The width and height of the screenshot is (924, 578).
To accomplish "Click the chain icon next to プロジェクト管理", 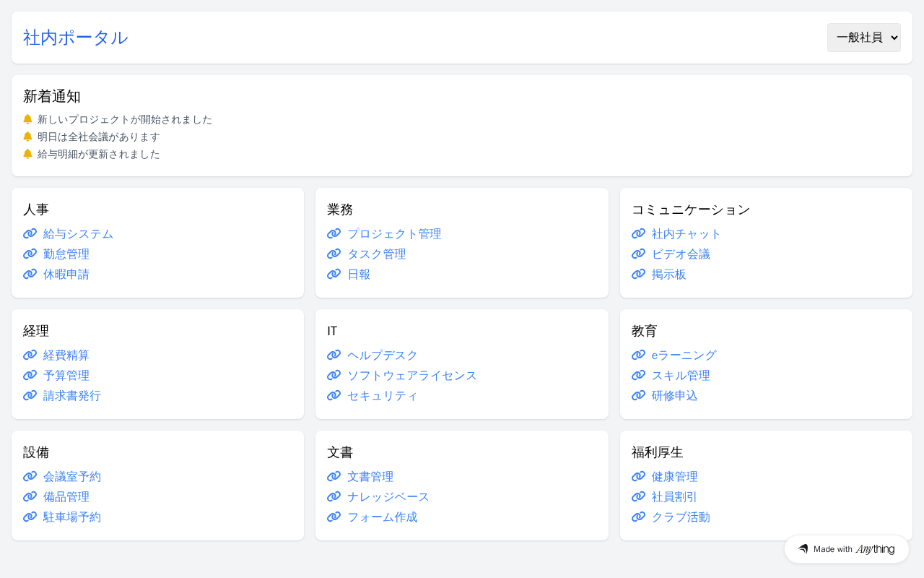I will point(334,233).
